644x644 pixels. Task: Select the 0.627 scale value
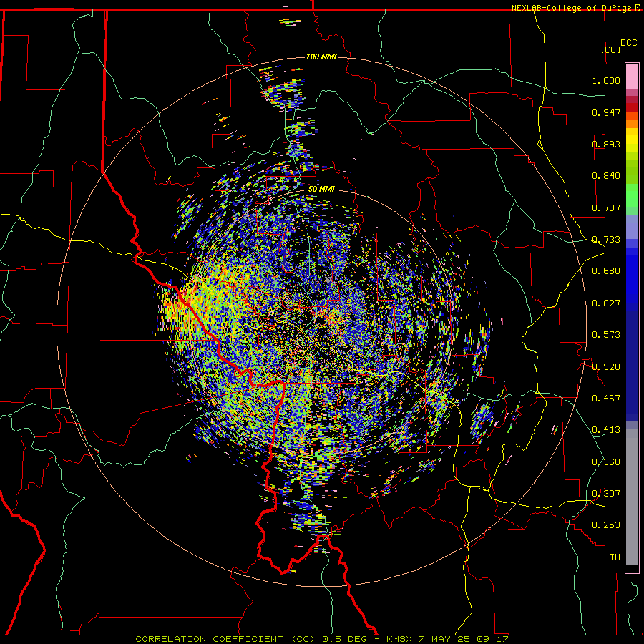[x=606, y=303]
